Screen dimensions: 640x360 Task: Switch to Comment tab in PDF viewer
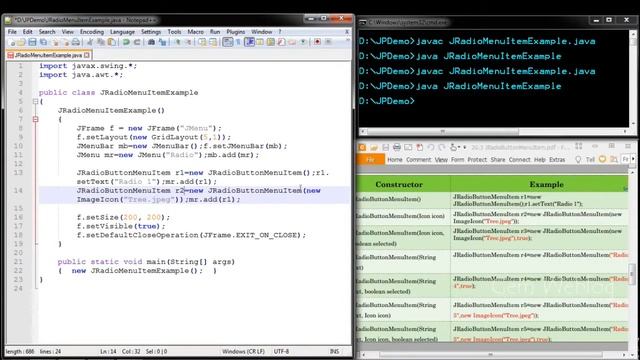tap(418, 160)
